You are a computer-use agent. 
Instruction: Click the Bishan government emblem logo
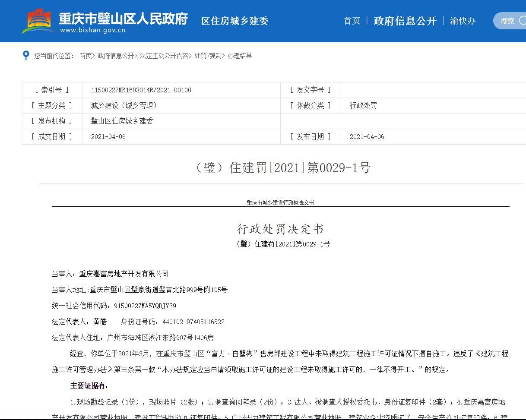(38, 21)
